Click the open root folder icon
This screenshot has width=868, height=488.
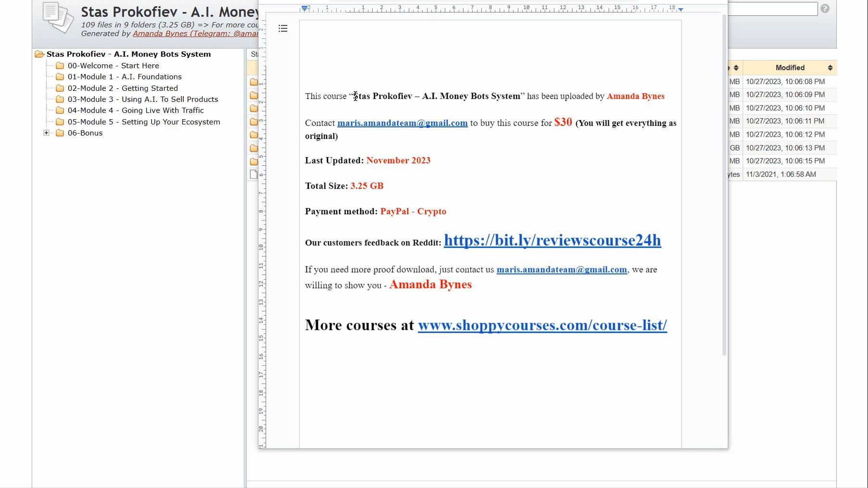point(39,54)
